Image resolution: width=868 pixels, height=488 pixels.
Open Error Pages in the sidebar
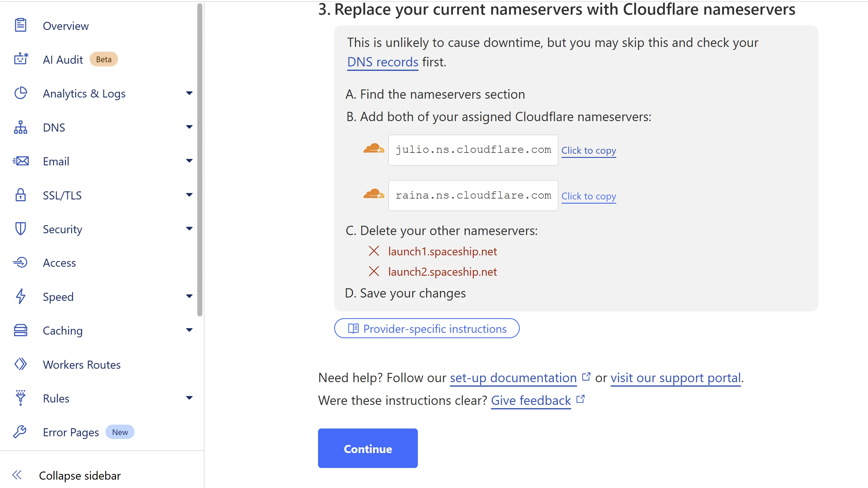click(71, 432)
